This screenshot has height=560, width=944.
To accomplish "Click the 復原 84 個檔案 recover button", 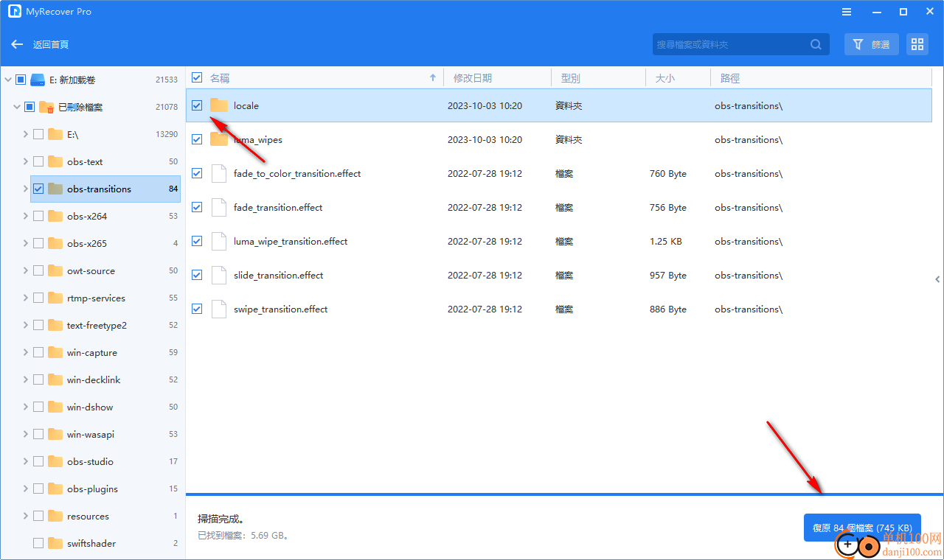I will pos(862,528).
